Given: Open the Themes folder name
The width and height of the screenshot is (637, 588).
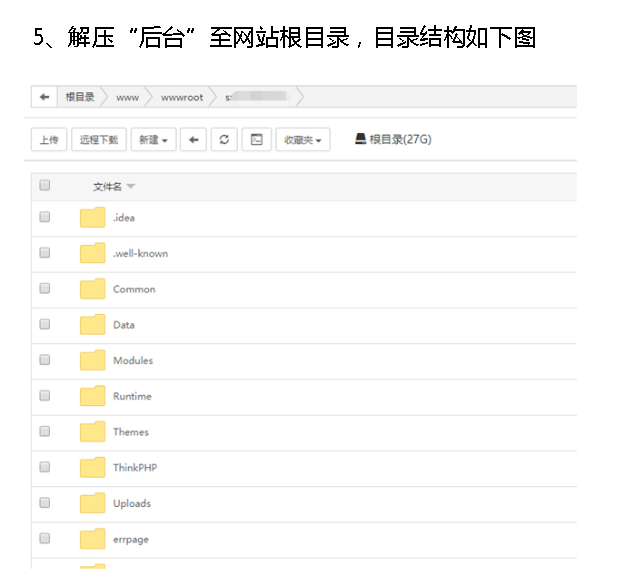Looking at the screenshot, I should coord(131,432).
